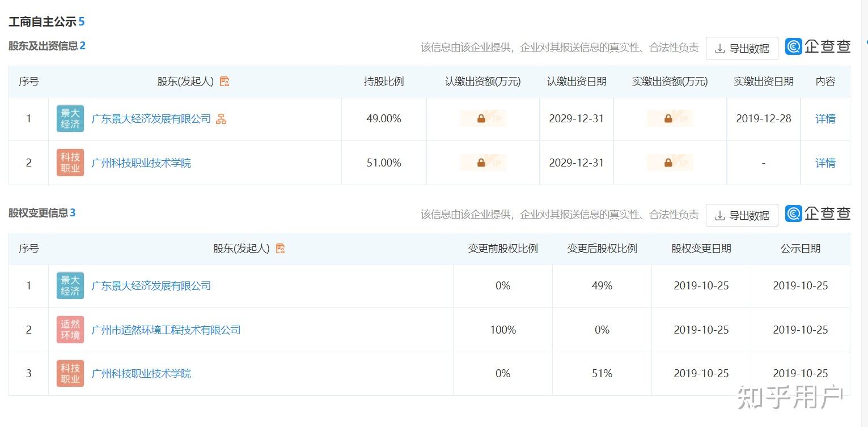Click the 适然环境 company logo
Image resolution: width=868 pixels, height=427 pixels.
pos(70,330)
